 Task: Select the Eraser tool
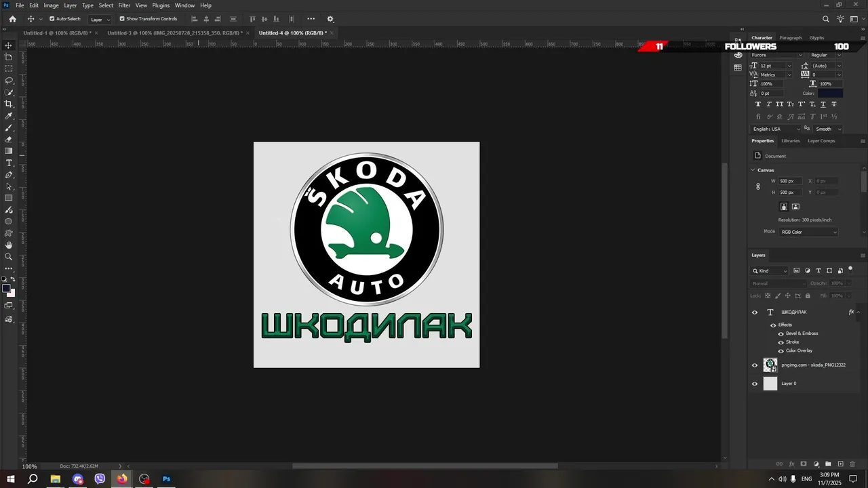[x=9, y=139]
